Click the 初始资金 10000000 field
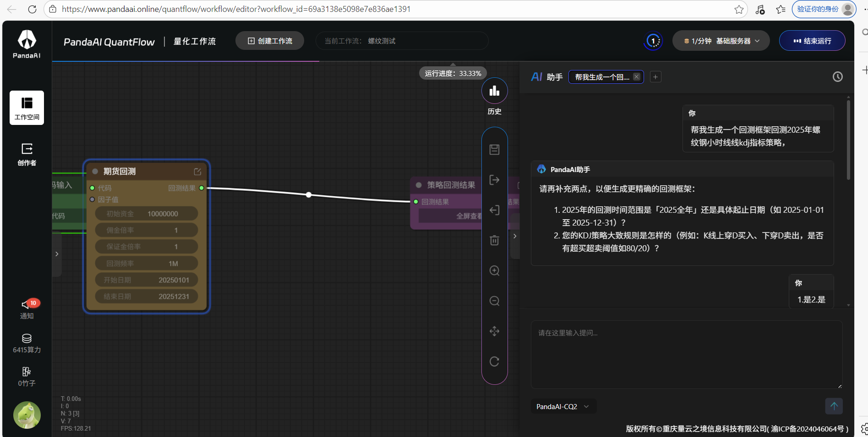This screenshot has height=437, width=868. tap(147, 214)
